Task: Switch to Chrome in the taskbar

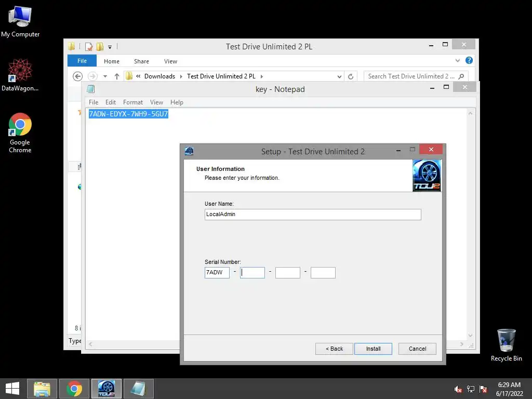Action: tap(74, 389)
